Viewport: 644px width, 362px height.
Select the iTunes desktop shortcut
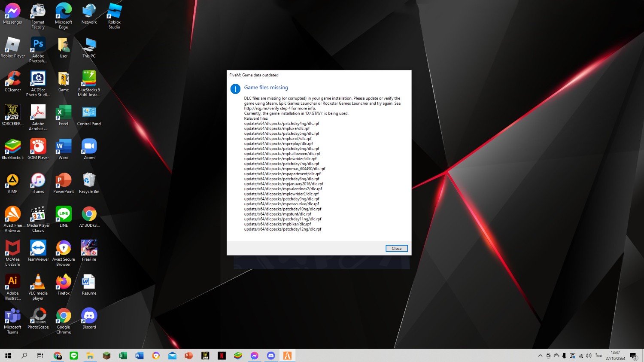click(38, 184)
